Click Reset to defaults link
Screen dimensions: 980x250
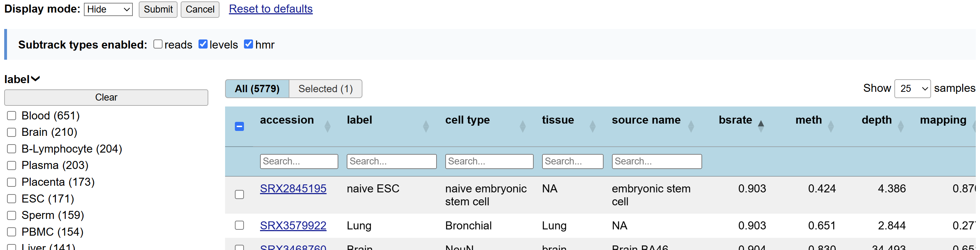[271, 9]
